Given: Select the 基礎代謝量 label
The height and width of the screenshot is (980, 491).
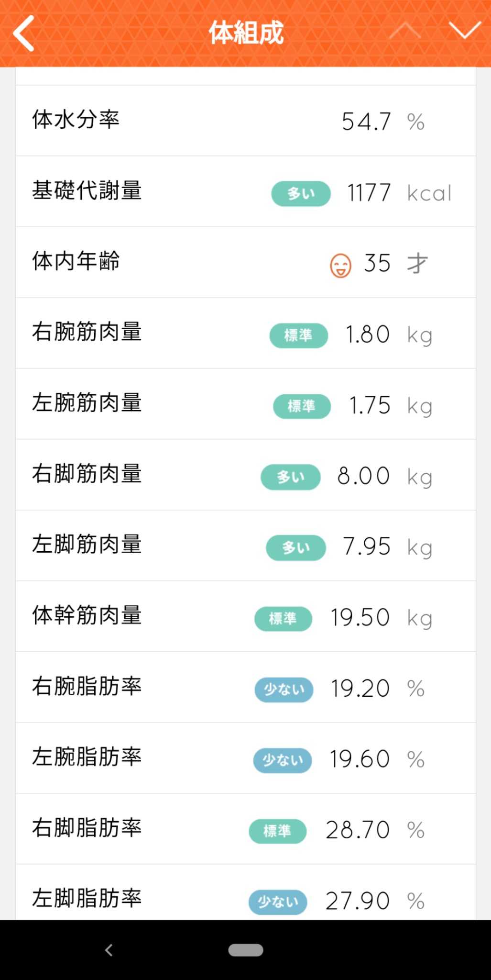Looking at the screenshot, I should tap(87, 190).
